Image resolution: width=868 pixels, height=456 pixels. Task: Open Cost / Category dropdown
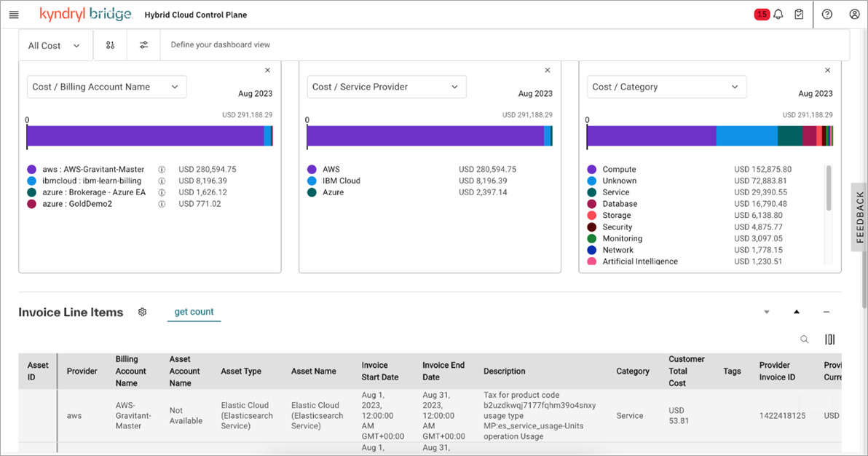(666, 87)
